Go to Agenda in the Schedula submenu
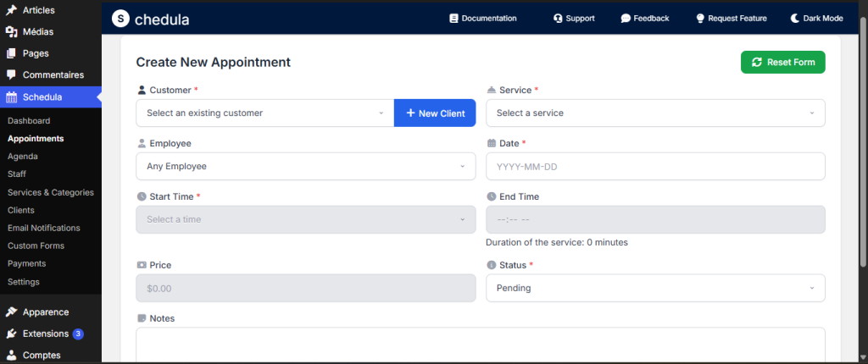 (23, 156)
